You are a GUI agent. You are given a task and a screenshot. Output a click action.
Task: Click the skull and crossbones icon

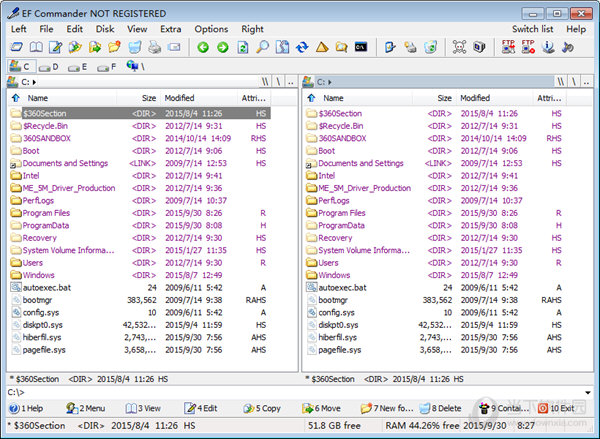[x=459, y=47]
